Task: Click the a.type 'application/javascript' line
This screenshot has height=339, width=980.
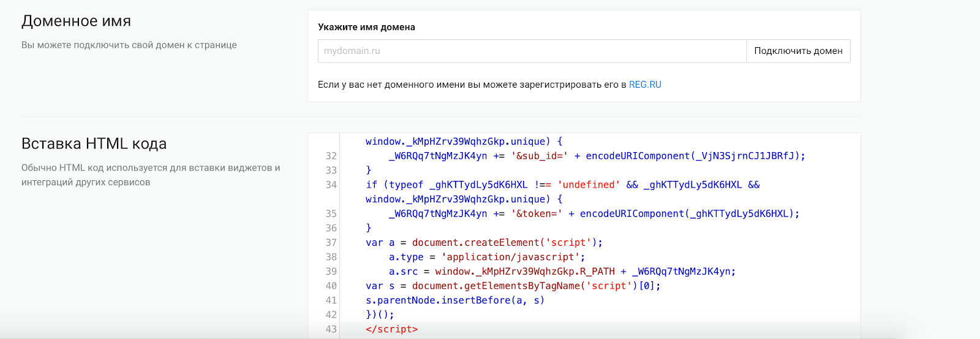Action: coord(487,257)
